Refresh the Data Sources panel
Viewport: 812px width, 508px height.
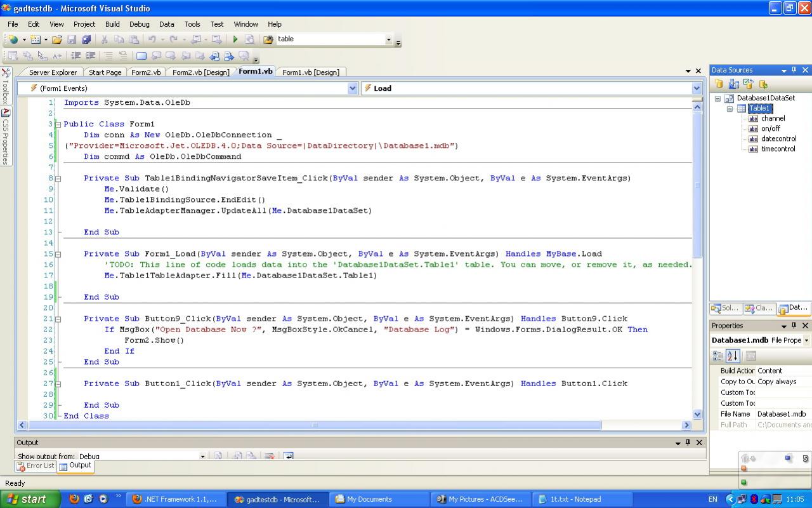click(x=763, y=84)
